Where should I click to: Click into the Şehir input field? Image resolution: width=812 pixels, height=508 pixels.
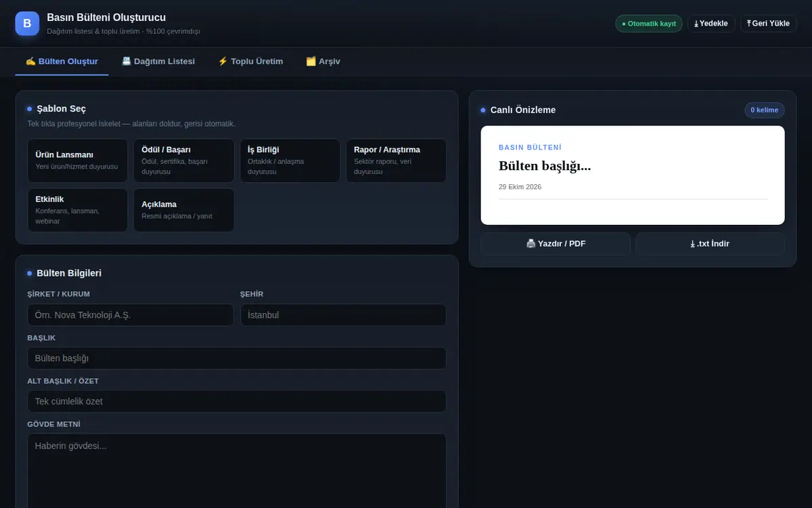344,315
